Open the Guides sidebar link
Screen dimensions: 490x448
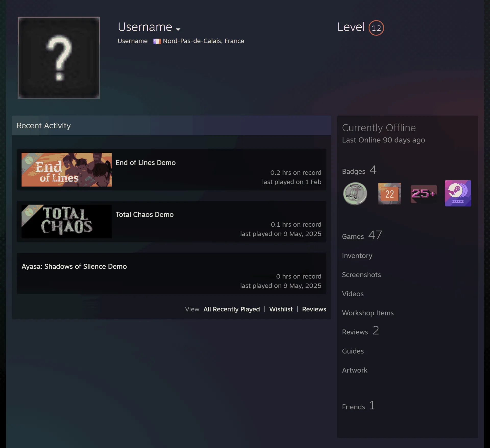pos(353,351)
